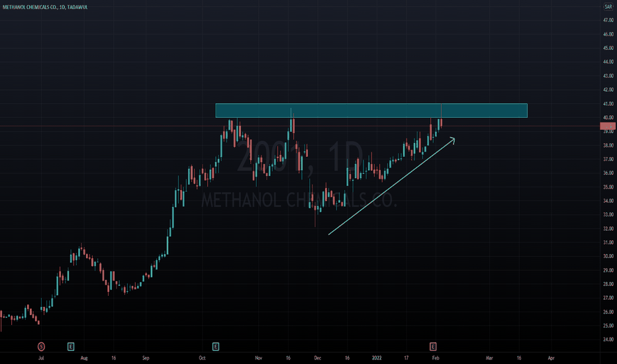Click the Feb label on the time axis
617x364 pixels.
tap(436, 358)
